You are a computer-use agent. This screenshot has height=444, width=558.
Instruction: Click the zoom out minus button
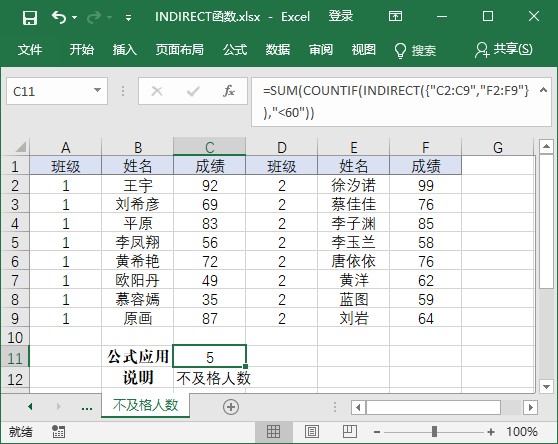(377, 432)
